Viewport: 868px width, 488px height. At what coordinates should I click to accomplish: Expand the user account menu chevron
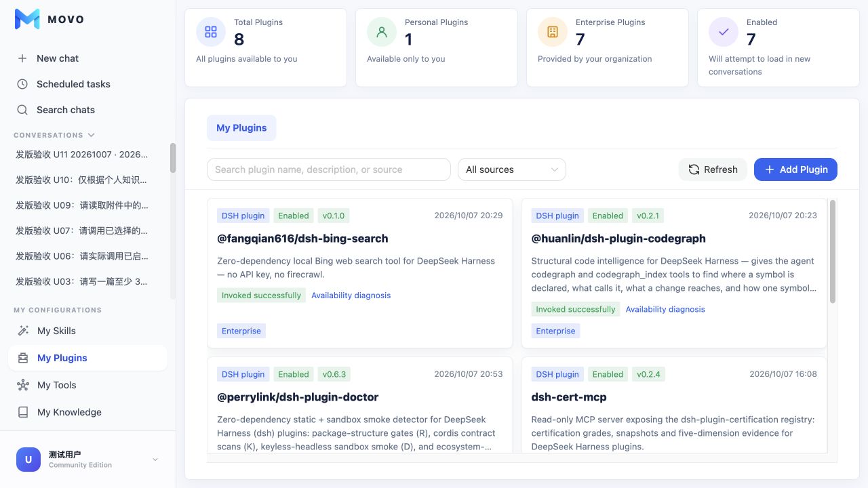pos(155,460)
